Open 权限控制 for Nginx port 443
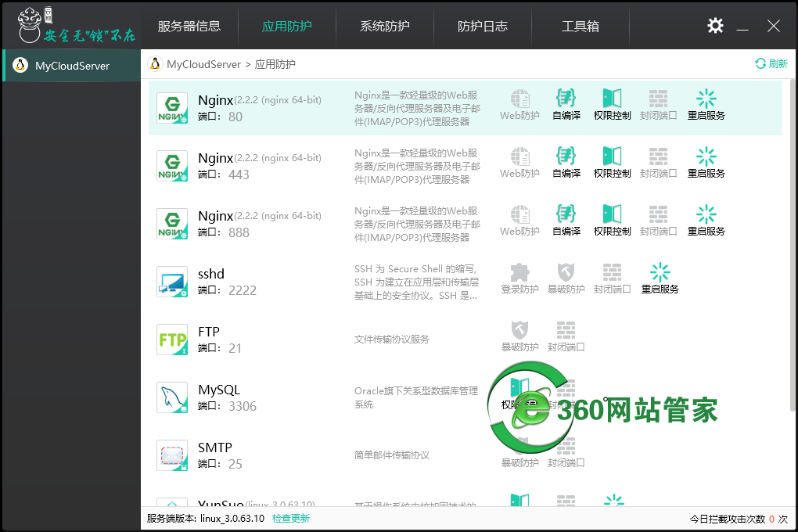Screen dimensions: 798x532 click(613, 163)
